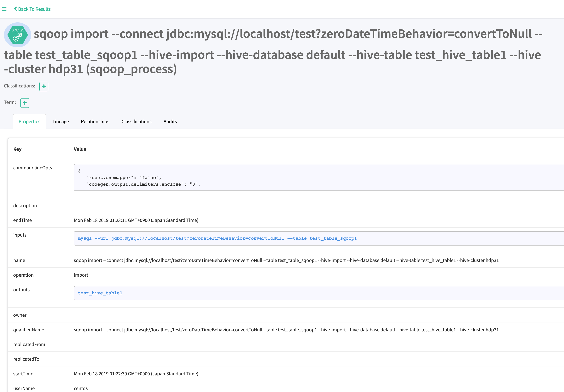
Task: Click the Value column header
Action: point(80,149)
